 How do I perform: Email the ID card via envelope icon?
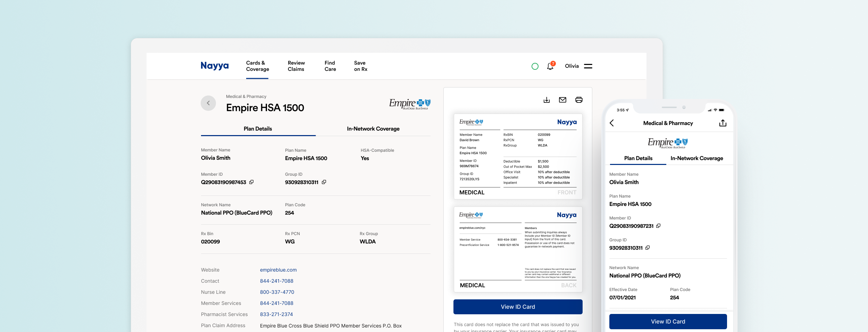pos(562,100)
